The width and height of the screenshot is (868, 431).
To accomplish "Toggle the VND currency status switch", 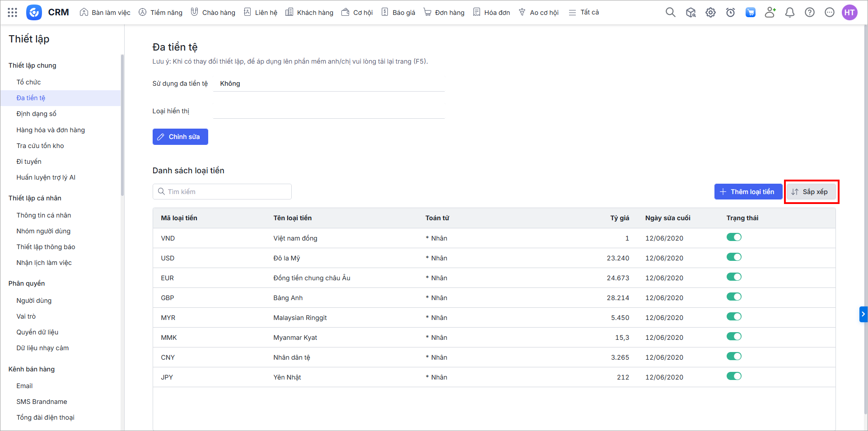I will pos(734,237).
